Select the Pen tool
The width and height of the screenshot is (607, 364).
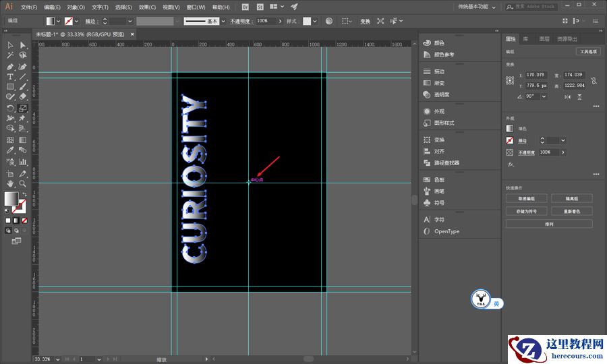(11, 67)
